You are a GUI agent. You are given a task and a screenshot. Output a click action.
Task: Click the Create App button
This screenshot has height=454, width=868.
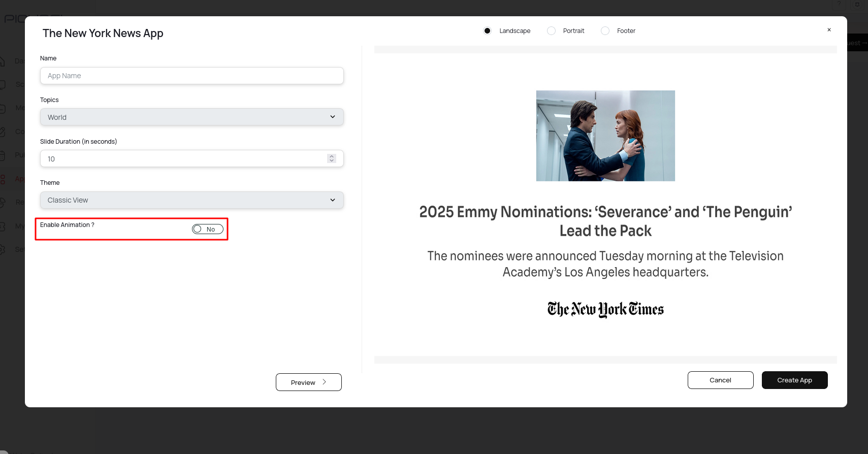pos(794,380)
